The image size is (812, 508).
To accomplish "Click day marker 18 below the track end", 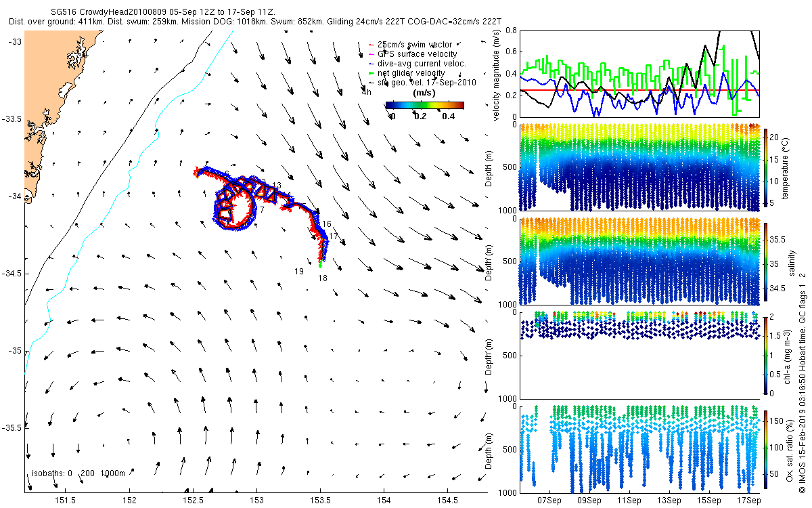I will 322,278.
